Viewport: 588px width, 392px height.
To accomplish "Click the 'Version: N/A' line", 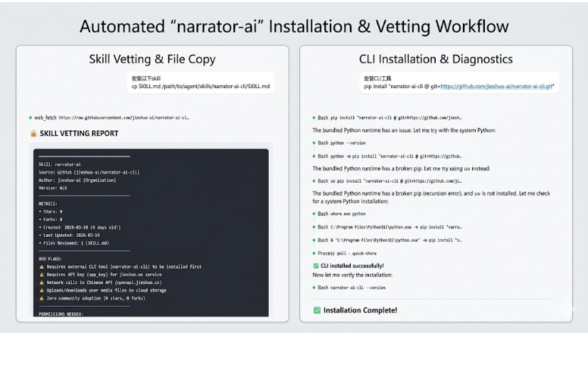I will (53, 188).
